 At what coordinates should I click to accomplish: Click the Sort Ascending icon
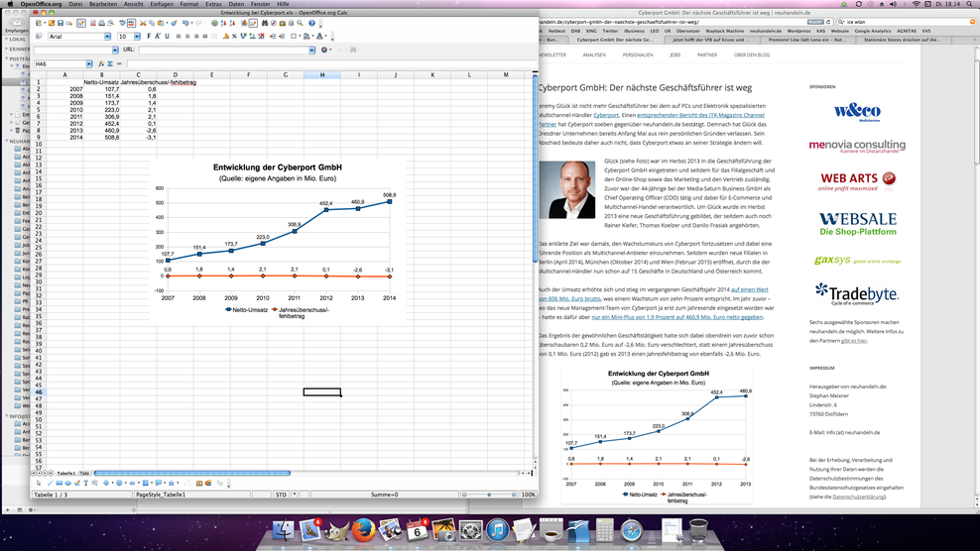[x=223, y=23]
